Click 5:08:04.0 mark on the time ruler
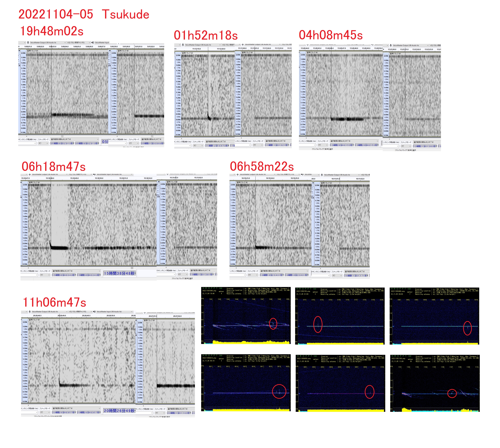 65,46
